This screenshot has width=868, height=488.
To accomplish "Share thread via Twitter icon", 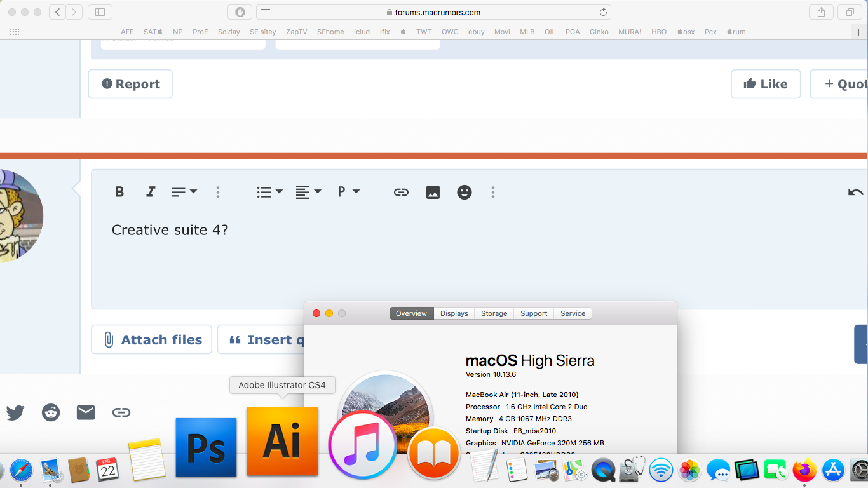I will click(15, 412).
